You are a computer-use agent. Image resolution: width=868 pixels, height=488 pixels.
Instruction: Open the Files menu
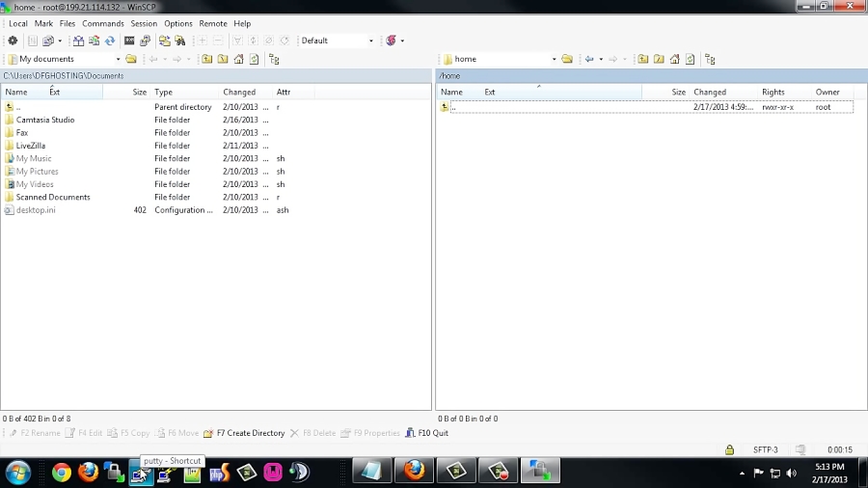coord(67,23)
